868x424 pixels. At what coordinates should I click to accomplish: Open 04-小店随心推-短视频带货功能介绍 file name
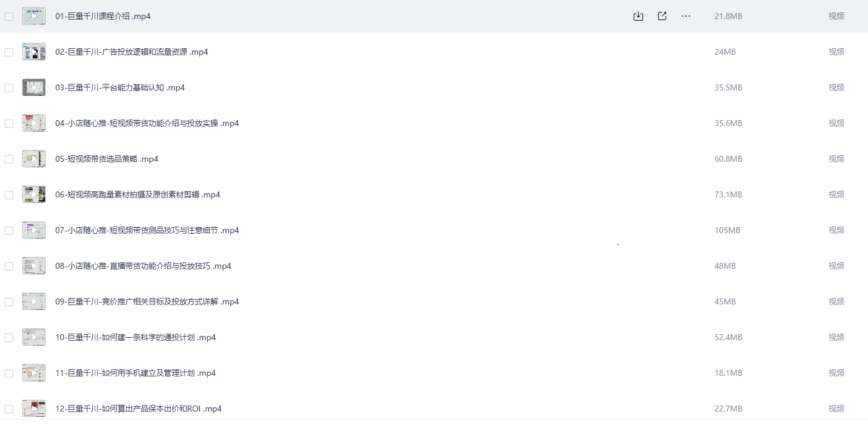pos(147,123)
